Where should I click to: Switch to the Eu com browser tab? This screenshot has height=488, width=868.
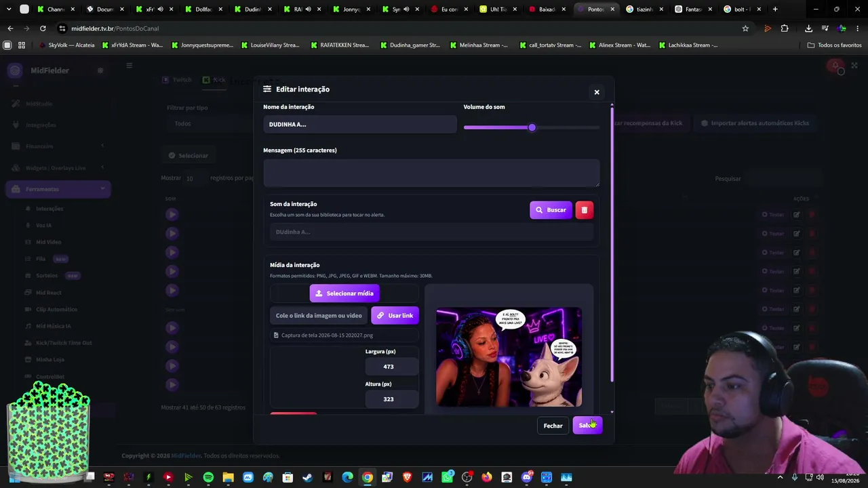tap(448, 9)
